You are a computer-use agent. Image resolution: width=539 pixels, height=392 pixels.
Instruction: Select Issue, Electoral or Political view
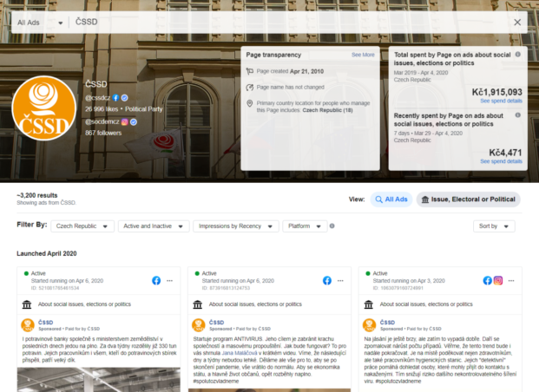coord(468,199)
